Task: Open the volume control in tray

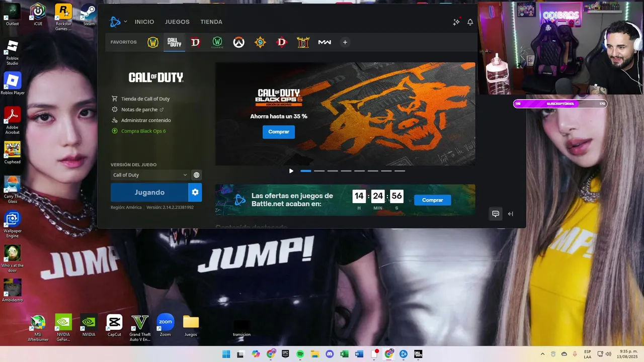Action: click(608, 354)
